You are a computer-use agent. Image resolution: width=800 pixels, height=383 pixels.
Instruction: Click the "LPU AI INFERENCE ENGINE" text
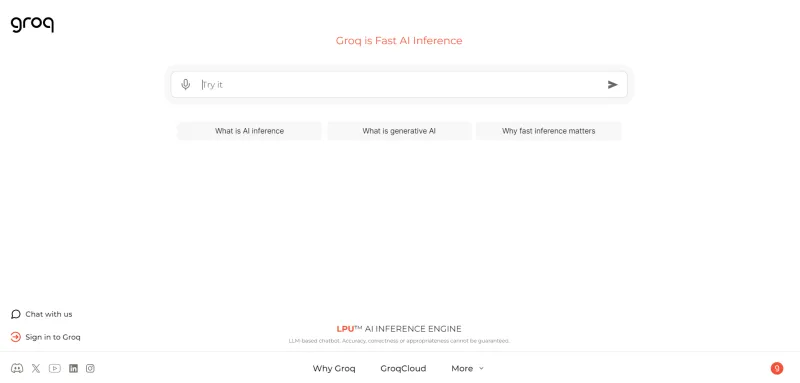click(x=399, y=329)
